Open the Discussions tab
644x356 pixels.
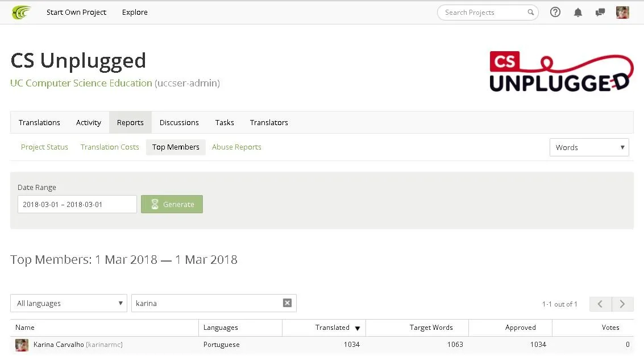pos(179,122)
